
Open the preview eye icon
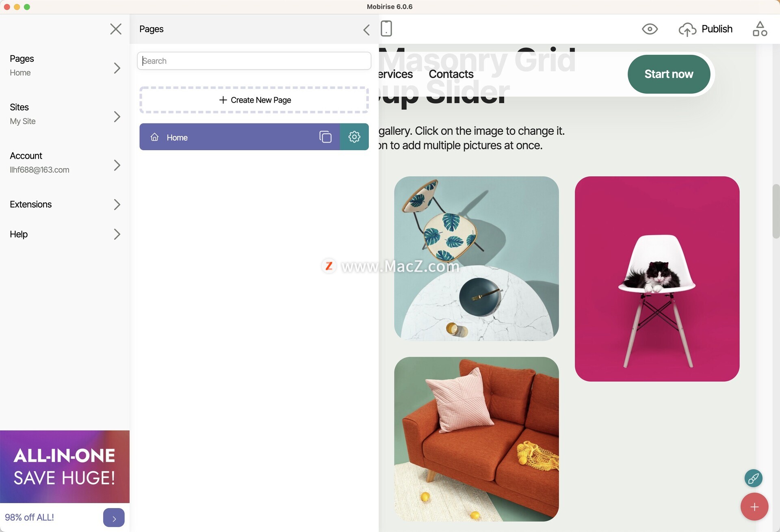point(650,29)
